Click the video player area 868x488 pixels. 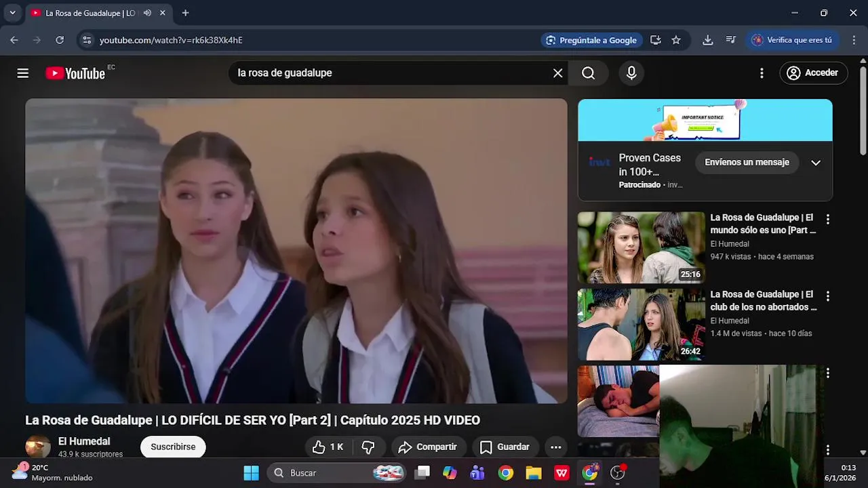pyautogui.click(x=296, y=251)
